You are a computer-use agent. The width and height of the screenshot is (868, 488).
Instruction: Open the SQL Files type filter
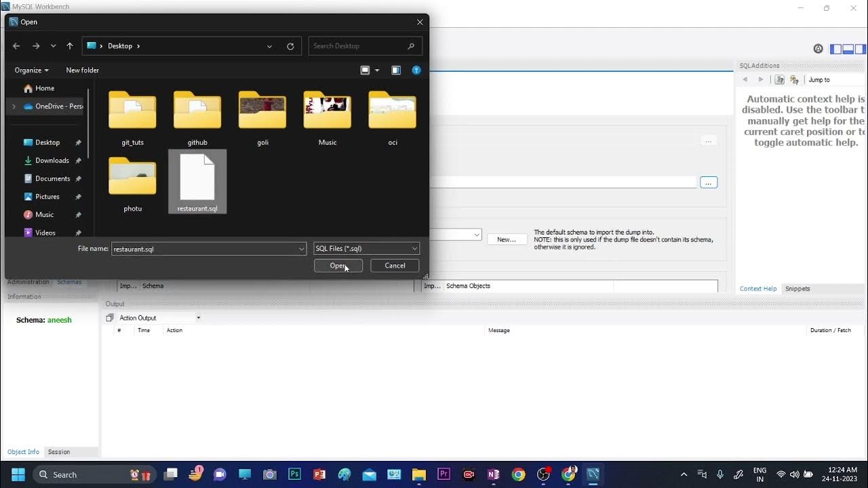click(366, 249)
